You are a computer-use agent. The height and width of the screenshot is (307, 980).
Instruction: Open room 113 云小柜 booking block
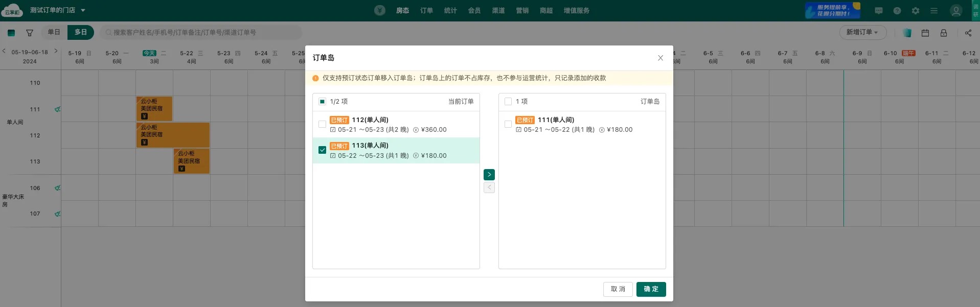click(x=191, y=161)
